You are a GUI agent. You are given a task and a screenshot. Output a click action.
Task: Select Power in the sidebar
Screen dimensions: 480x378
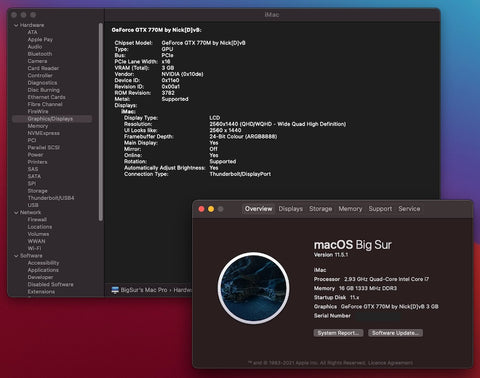[35, 155]
